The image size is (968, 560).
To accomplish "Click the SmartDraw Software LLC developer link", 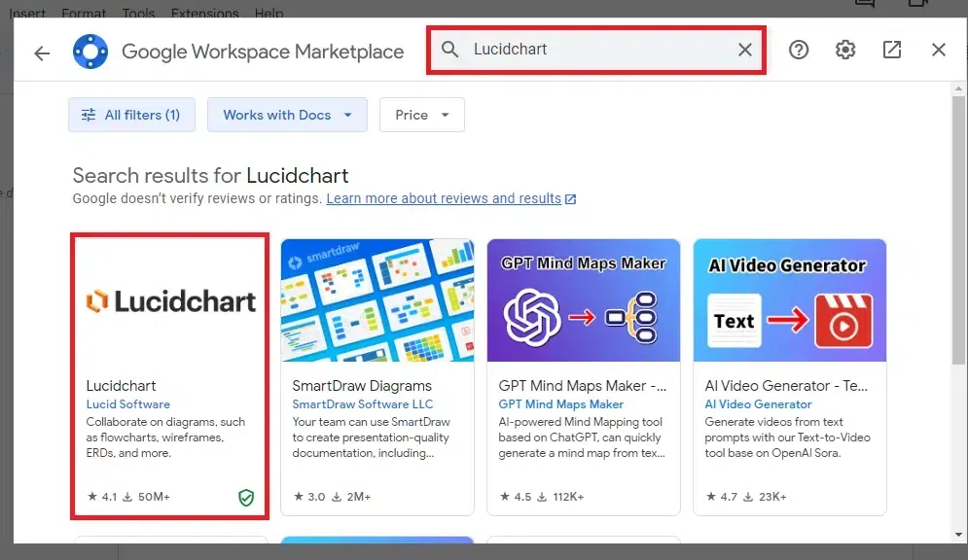I will click(x=362, y=404).
